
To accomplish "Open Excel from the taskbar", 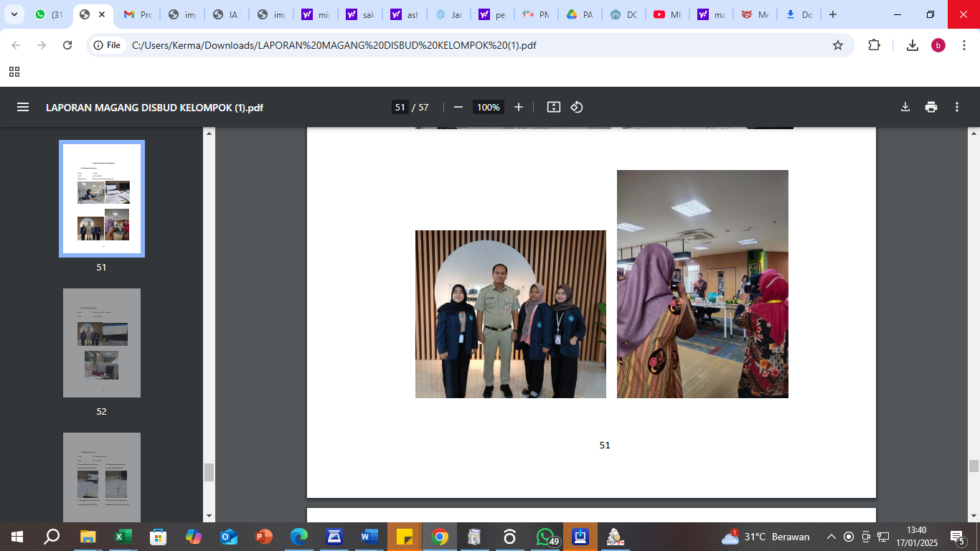I will 123,537.
